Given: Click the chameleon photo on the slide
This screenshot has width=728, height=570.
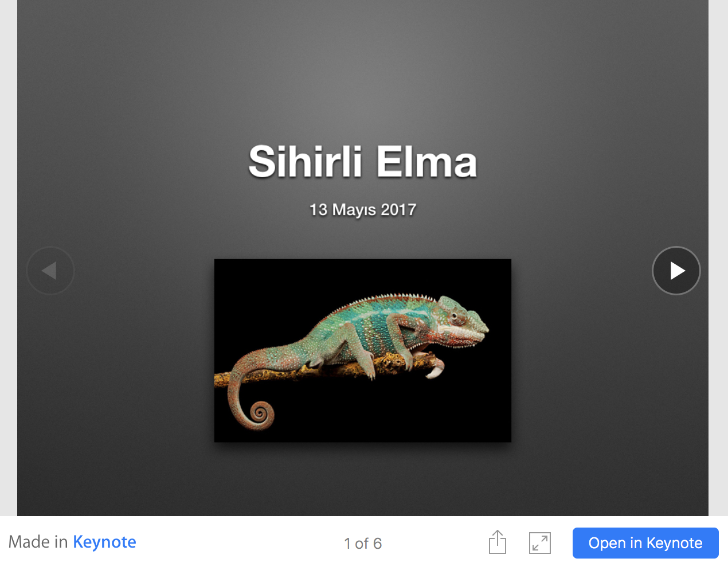Looking at the screenshot, I should click(363, 350).
